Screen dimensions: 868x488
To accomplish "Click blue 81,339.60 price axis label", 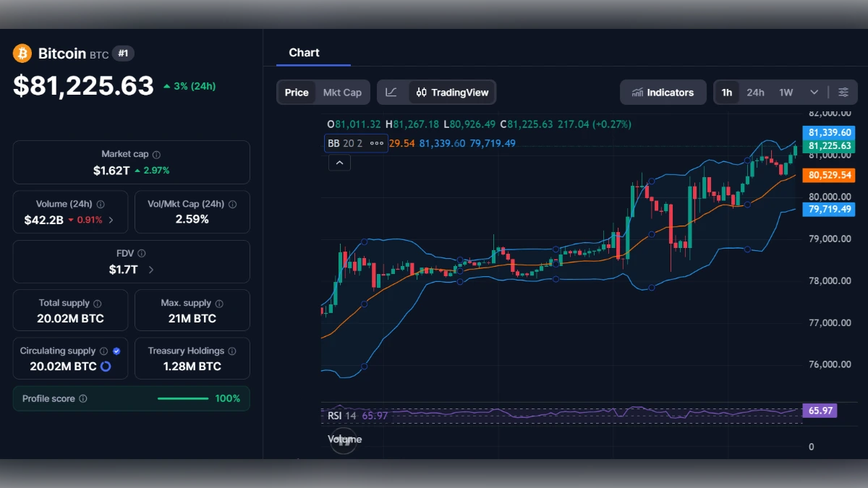I will pos(830,132).
